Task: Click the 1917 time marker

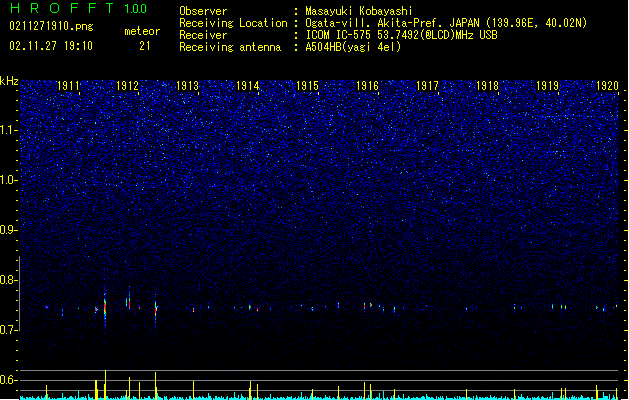Action: click(x=427, y=86)
